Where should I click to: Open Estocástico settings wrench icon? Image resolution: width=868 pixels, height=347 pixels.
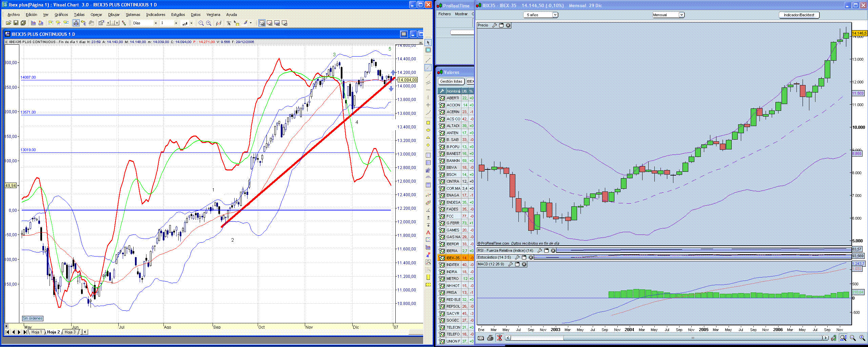(517, 257)
